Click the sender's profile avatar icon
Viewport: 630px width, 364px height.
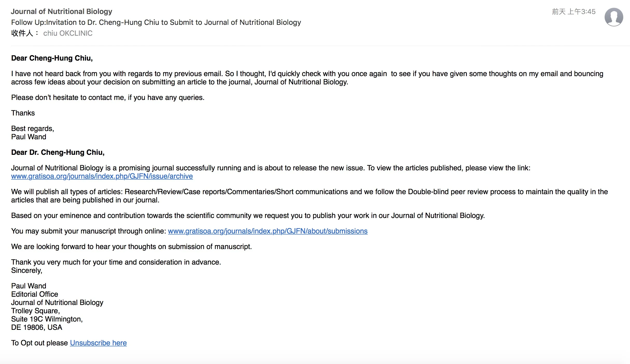click(x=614, y=17)
